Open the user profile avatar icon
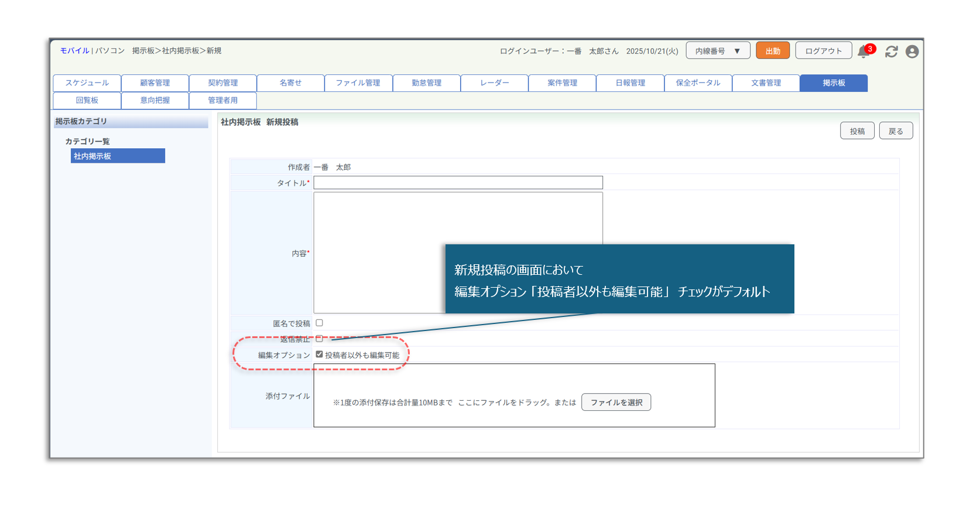980x515 pixels. (912, 52)
